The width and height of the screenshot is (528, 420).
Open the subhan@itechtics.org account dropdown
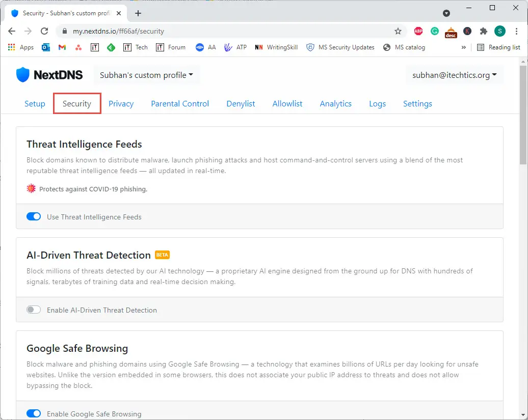tap(455, 75)
